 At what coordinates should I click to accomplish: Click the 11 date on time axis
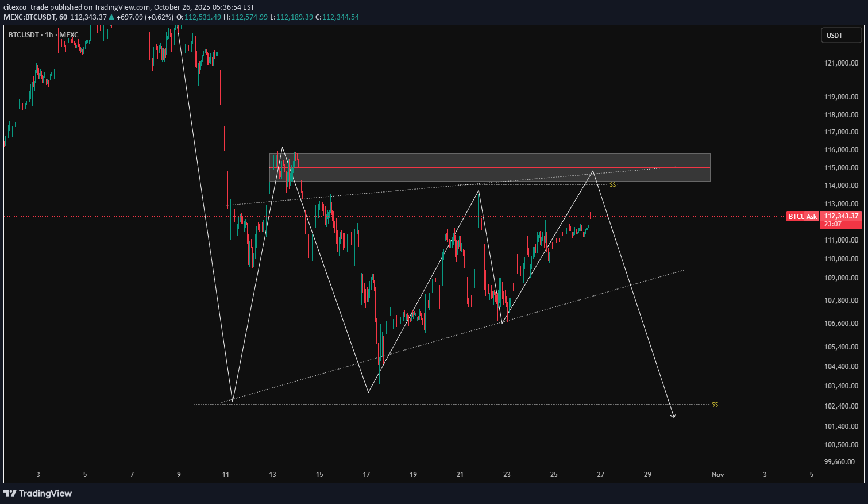(x=226, y=475)
